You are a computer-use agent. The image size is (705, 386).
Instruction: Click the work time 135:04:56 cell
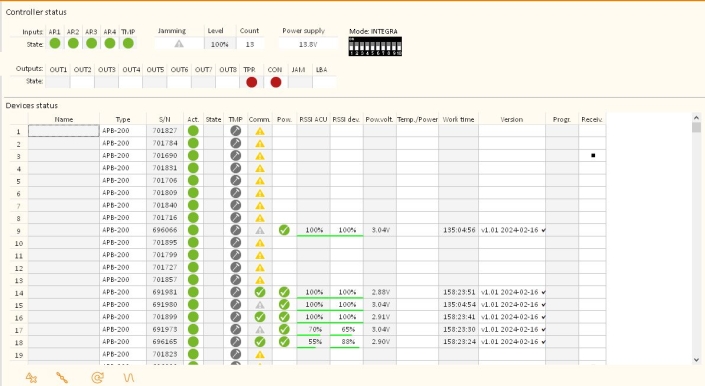tap(459, 230)
